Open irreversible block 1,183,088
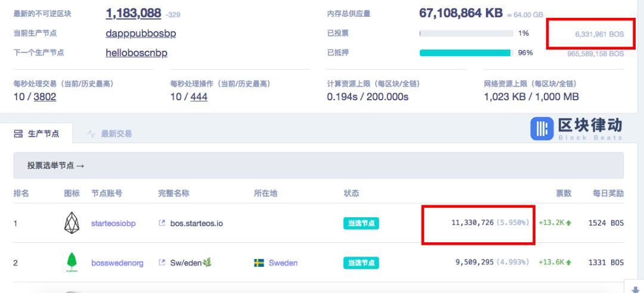This screenshot has height=293, width=644. 134,13
